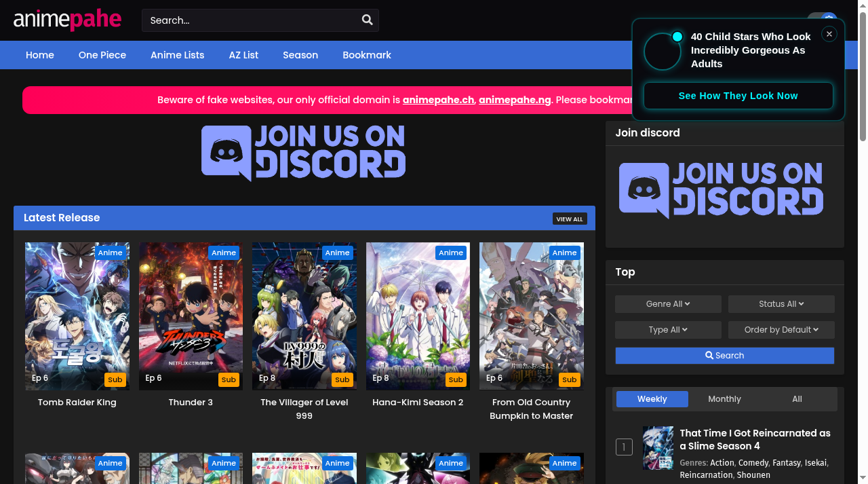Click the Discord banner in main content
This screenshot has height=484, width=868.
tap(304, 153)
